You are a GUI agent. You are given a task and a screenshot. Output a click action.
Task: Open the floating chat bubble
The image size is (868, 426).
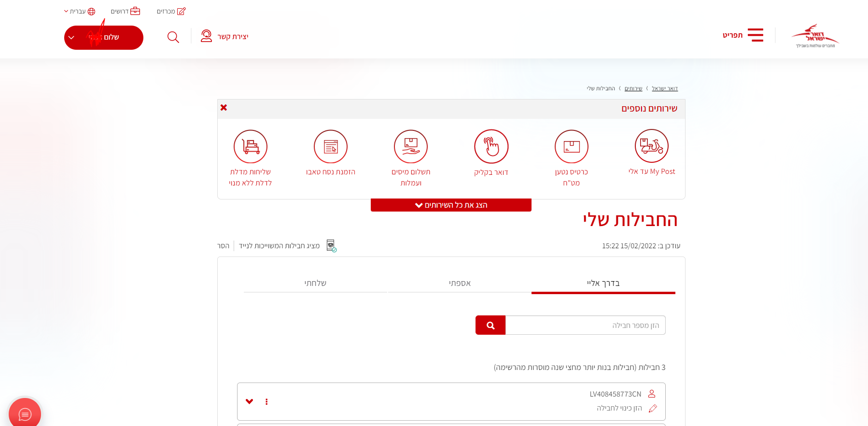[25, 413]
